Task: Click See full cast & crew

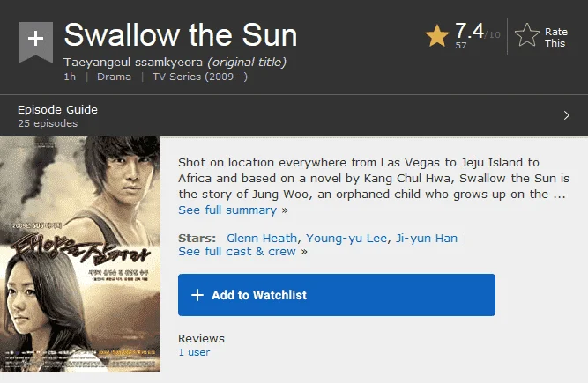Action: [x=237, y=252]
